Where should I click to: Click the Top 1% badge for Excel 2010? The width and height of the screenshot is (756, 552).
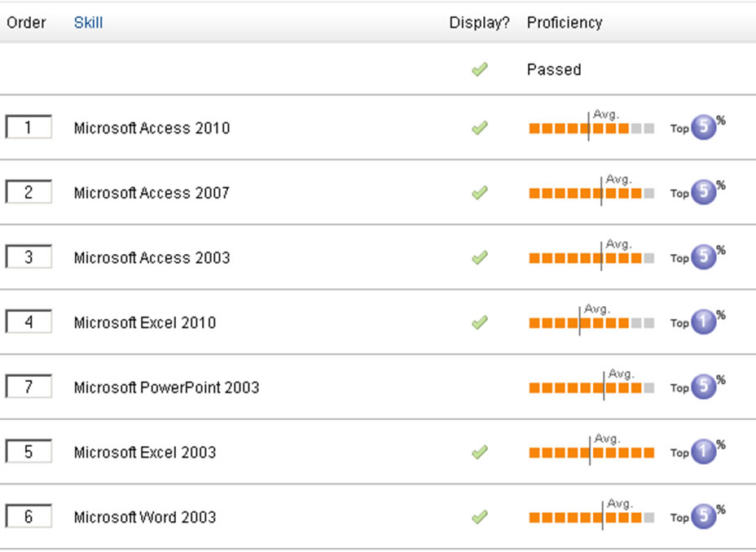pos(697,322)
